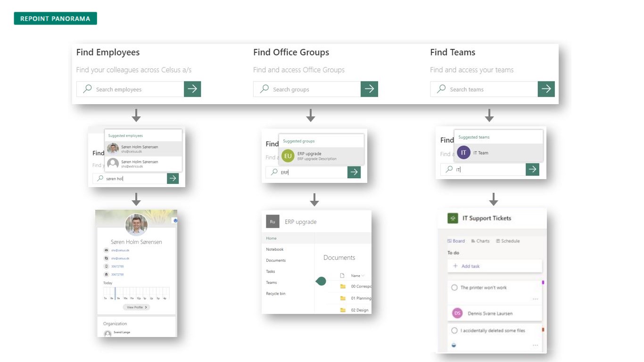The image size is (644, 362).
Task: Click the EU avatar for ERP upgrade
Action: [288, 156]
